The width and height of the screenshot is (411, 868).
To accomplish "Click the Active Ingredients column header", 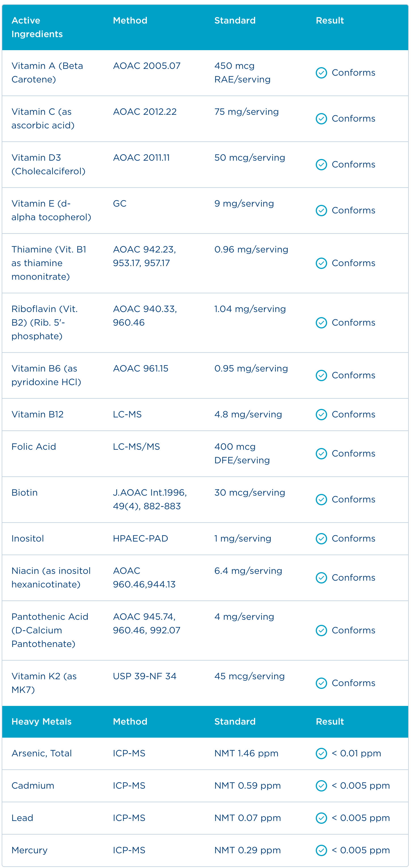I will [x=37, y=27].
